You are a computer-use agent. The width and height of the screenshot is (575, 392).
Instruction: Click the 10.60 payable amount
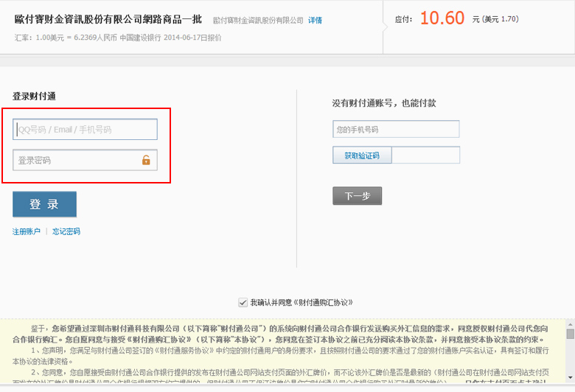(442, 19)
